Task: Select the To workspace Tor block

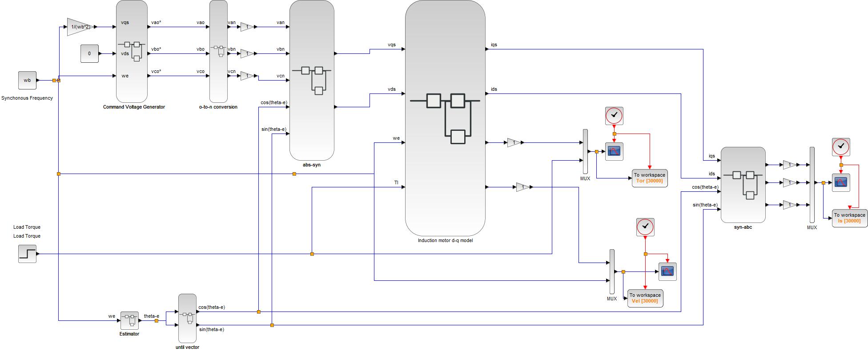Action: click(650, 178)
